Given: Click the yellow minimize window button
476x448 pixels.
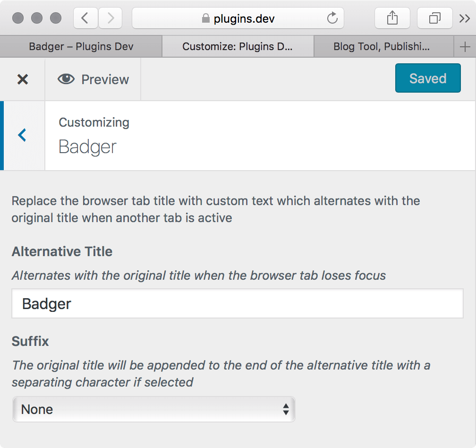Looking at the screenshot, I should pyautogui.click(x=37, y=18).
